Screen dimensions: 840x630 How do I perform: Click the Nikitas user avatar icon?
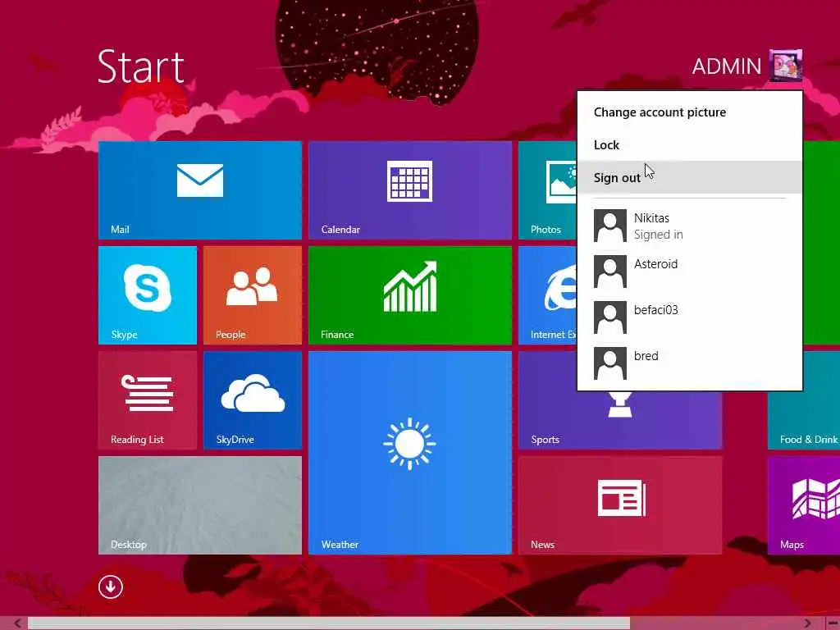click(610, 226)
